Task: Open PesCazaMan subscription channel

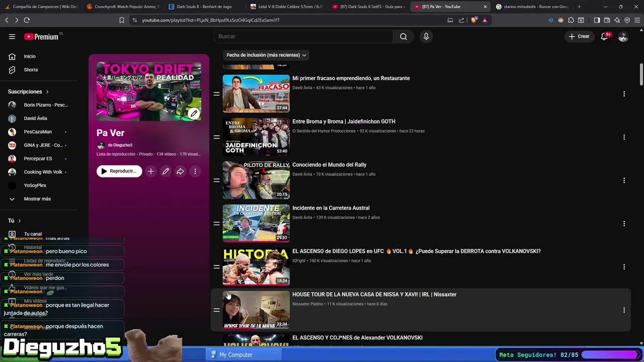Action: (38, 132)
